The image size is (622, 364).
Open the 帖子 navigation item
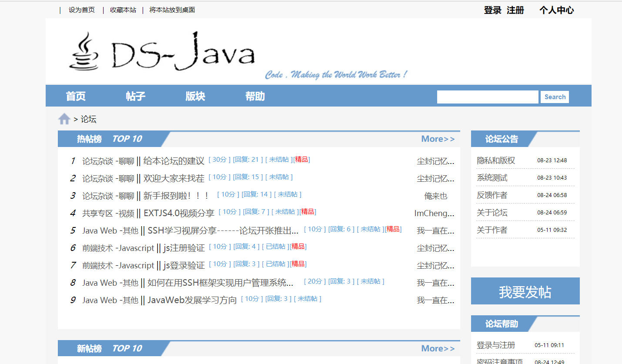tap(135, 96)
